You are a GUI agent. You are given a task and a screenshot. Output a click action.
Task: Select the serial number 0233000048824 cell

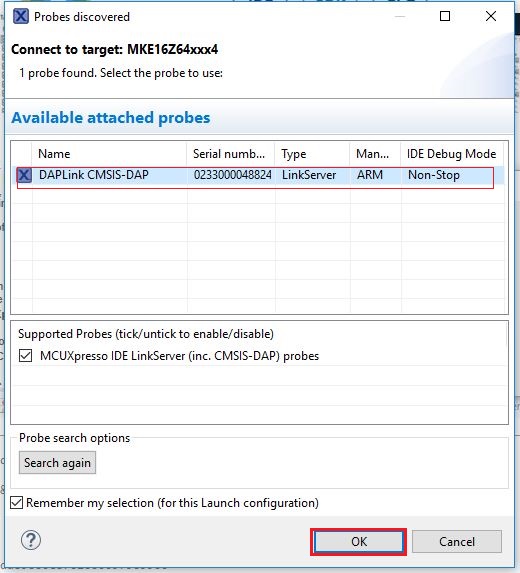(232, 175)
